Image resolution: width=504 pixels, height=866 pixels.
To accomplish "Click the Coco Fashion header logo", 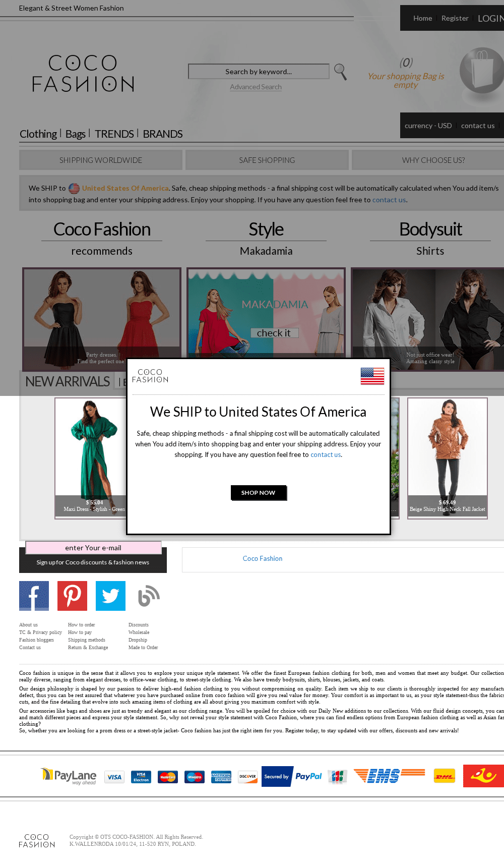I will coord(83,74).
